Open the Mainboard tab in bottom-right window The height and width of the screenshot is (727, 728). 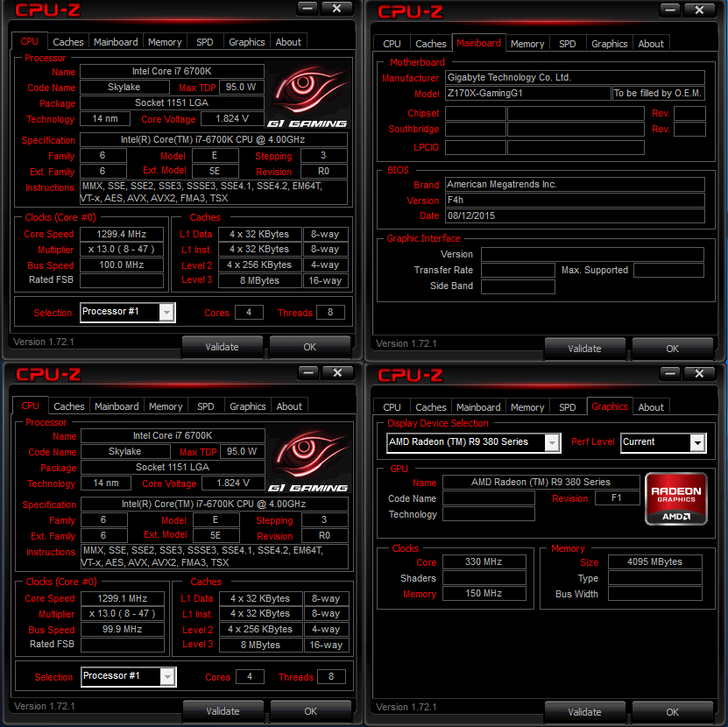point(478,407)
